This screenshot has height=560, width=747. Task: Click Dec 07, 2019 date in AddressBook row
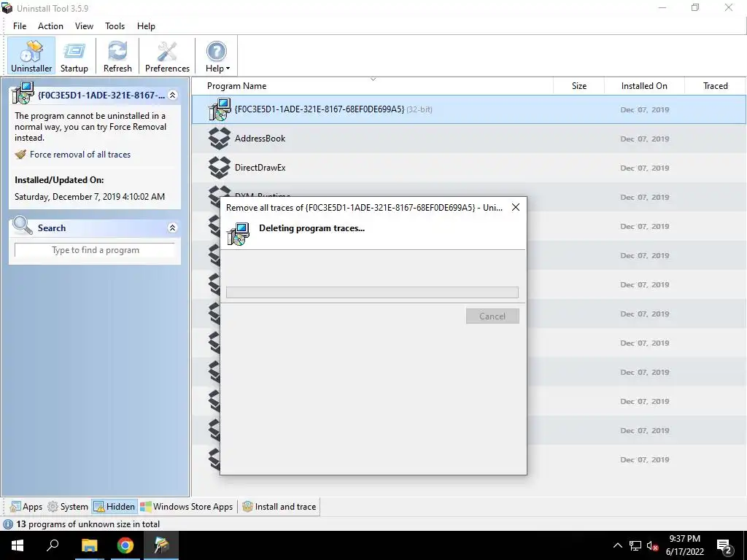pos(645,139)
